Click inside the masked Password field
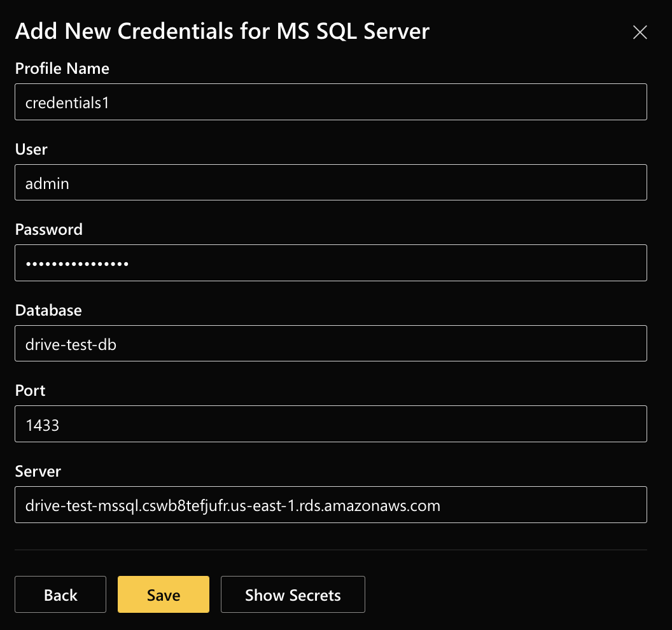This screenshot has width=672, height=630. (x=331, y=263)
